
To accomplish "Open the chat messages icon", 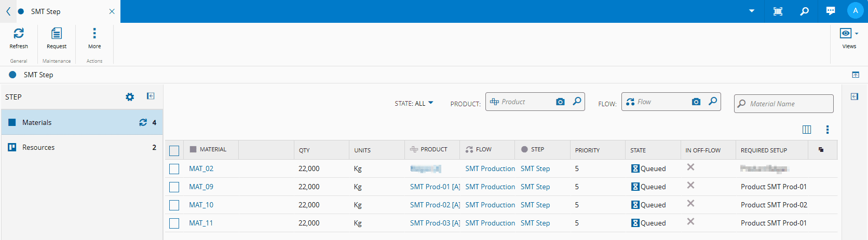I will pyautogui.click(x=831, y=11).
